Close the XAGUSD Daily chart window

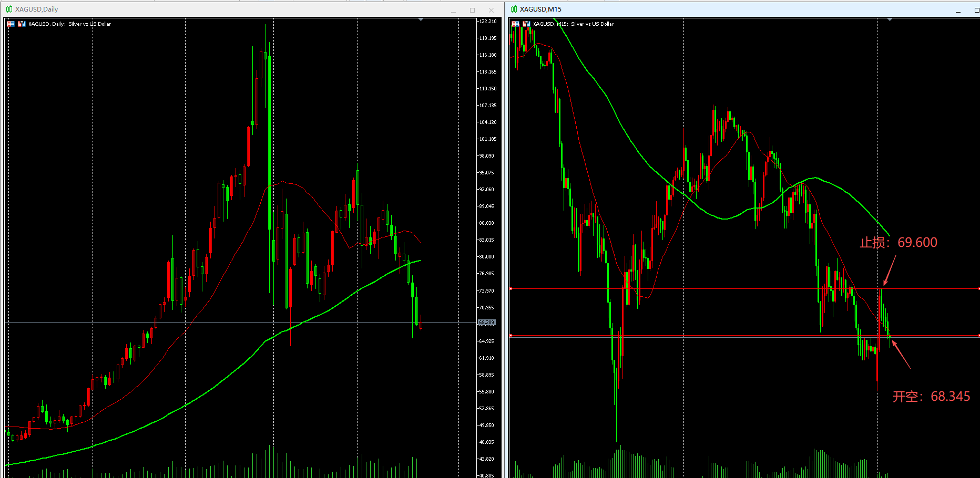(x=491, y=11)
